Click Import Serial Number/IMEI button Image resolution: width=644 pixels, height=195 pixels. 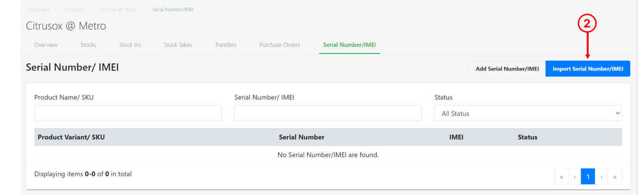point(588,69)
